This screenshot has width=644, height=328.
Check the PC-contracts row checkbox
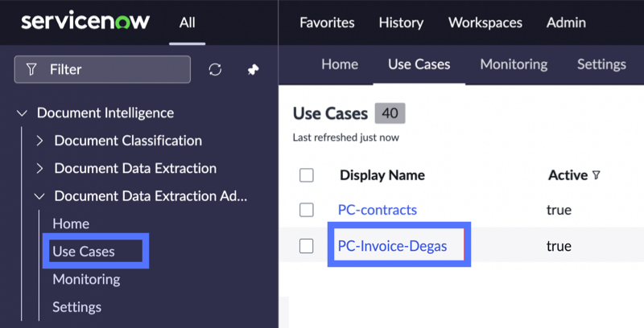tap(307, 210)
